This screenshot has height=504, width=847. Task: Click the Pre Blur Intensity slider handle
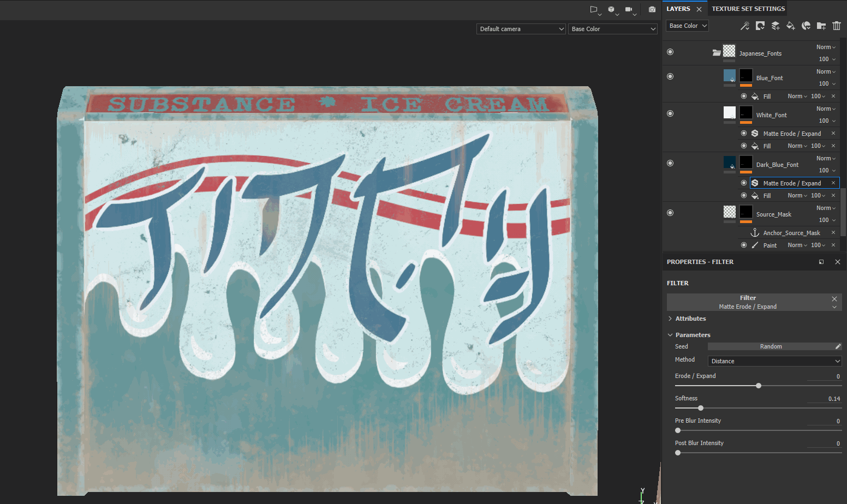(x=678, y=430)
